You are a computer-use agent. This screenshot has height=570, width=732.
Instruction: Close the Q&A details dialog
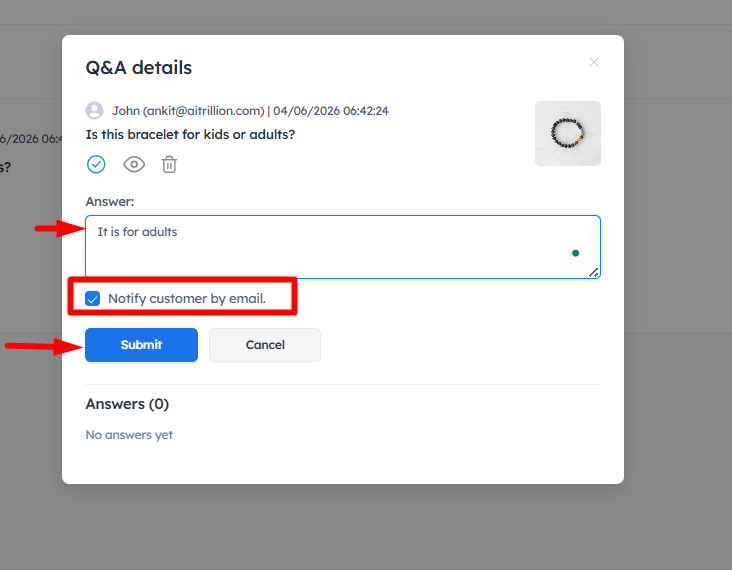click(x=594, y=62)
